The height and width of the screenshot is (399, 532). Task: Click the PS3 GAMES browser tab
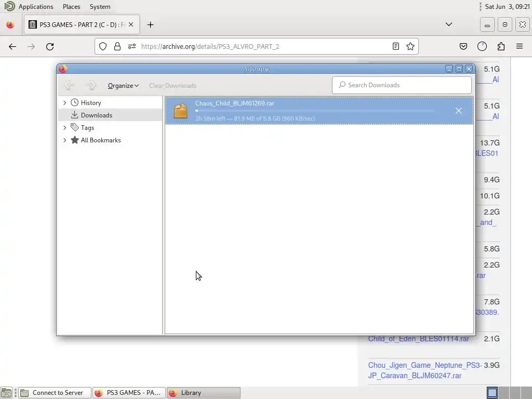click(82, 25)
